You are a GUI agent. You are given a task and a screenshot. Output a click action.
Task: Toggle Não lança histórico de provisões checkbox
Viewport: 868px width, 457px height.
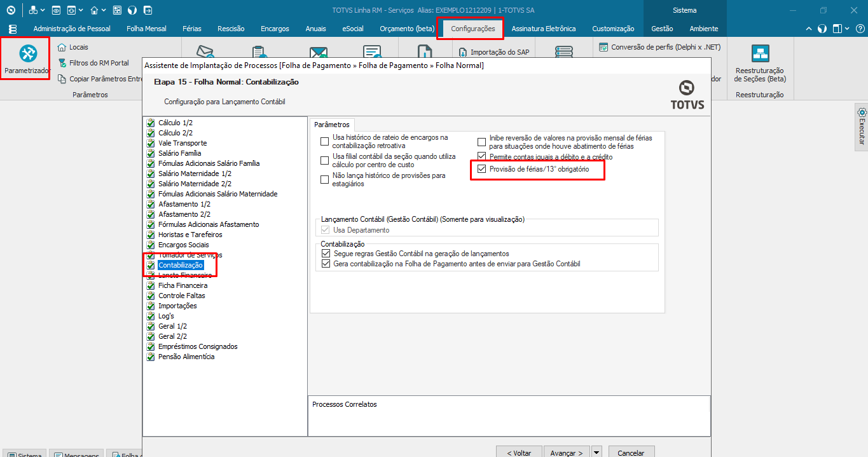coord(325,179)
